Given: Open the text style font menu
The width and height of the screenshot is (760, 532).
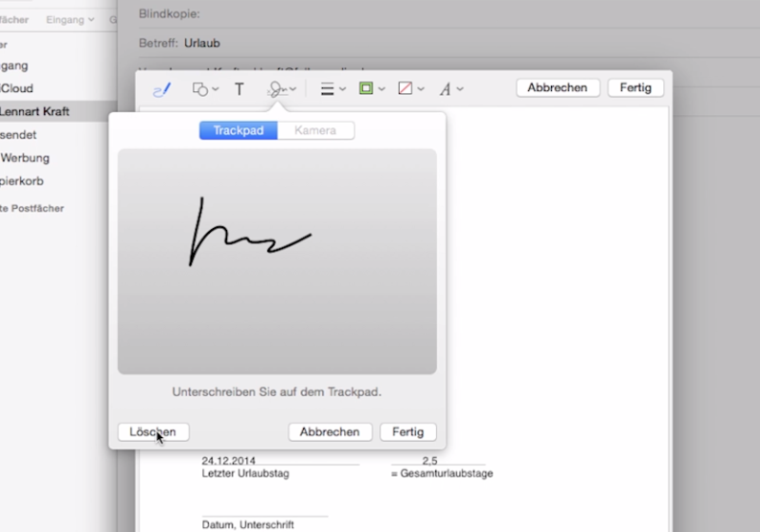Looking at the screenshot, I should (x=450, y=88).
